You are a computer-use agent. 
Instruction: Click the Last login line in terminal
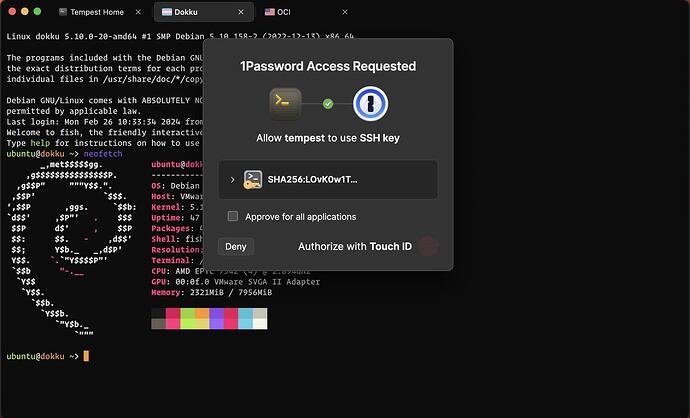coord(105,122)
